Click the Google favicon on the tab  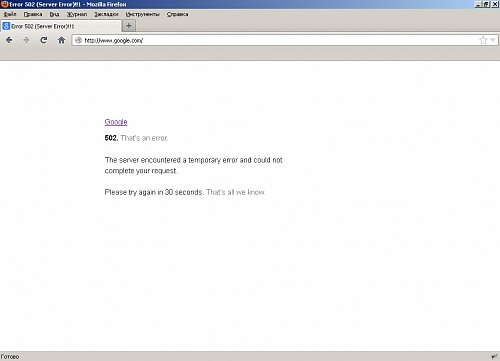(6, 26)
